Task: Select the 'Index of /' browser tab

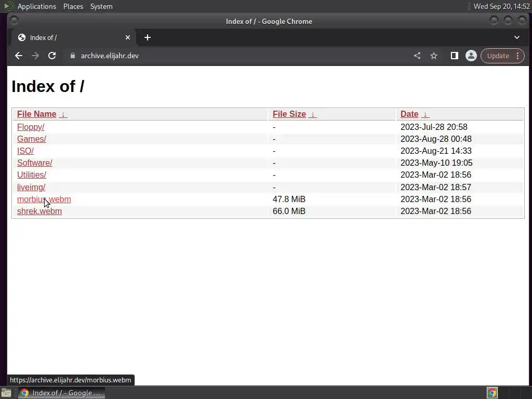Action: (x=74, y=37)
